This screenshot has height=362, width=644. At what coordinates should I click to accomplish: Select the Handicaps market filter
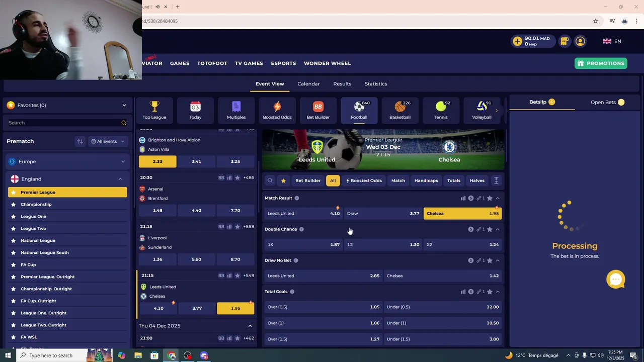click(x=426, y=180)
